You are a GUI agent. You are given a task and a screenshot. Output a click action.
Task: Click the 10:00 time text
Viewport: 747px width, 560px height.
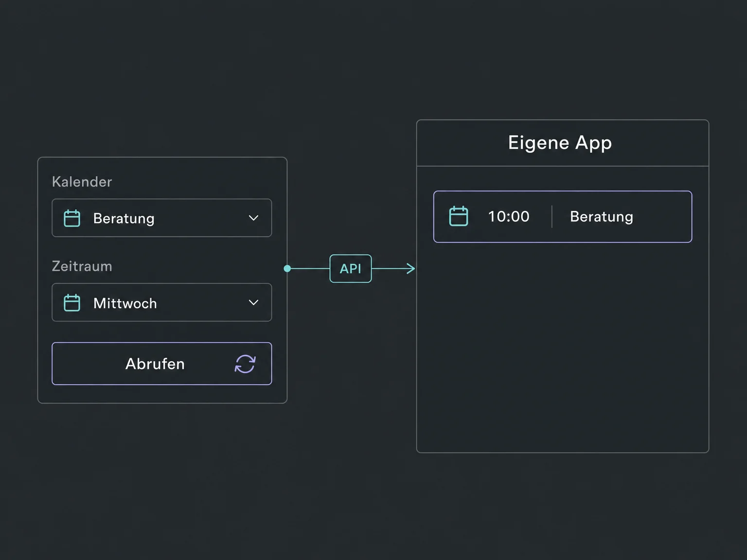tap(509, 216)
